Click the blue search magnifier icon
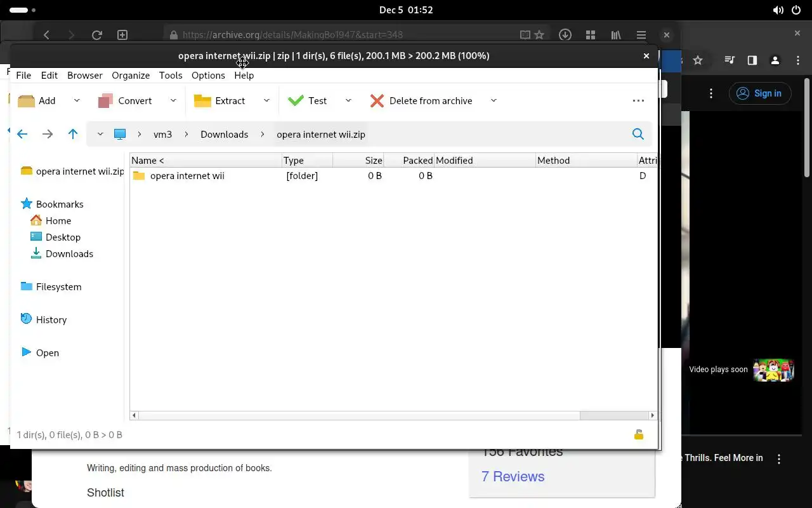 pyautogui.click(x=638, y=134)
